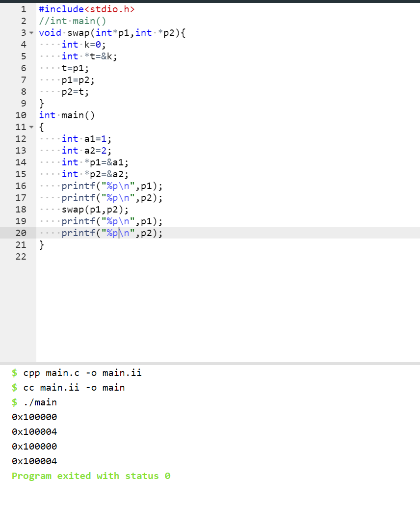
Task: Click the second 0x100000 output line
Action: [x=34, y=447]
